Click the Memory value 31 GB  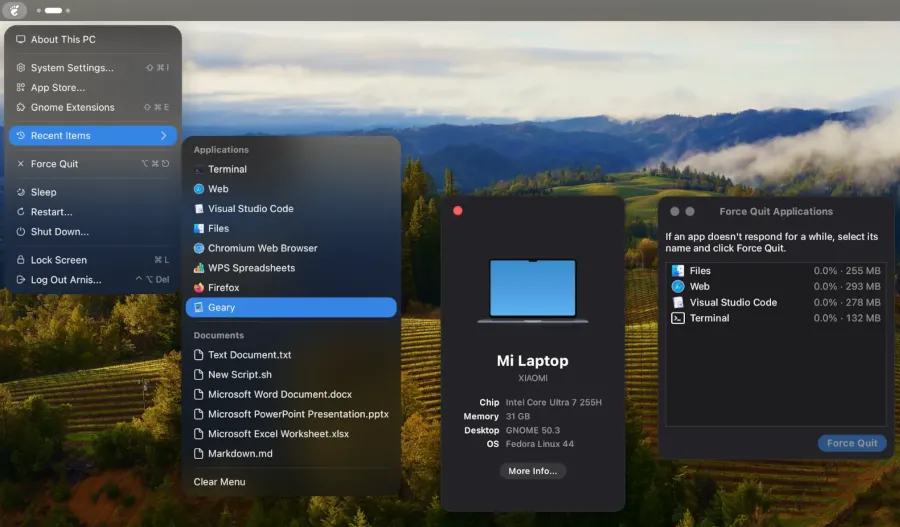pos(518,416)
